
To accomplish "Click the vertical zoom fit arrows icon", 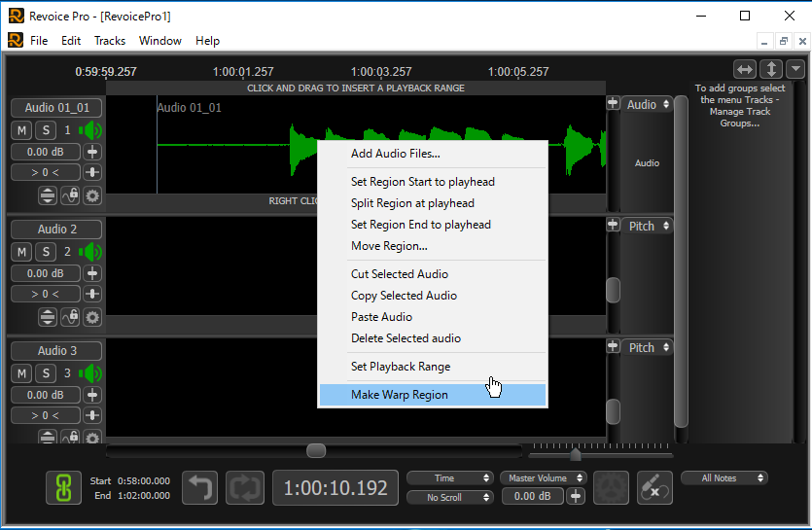I will (771, 68).
